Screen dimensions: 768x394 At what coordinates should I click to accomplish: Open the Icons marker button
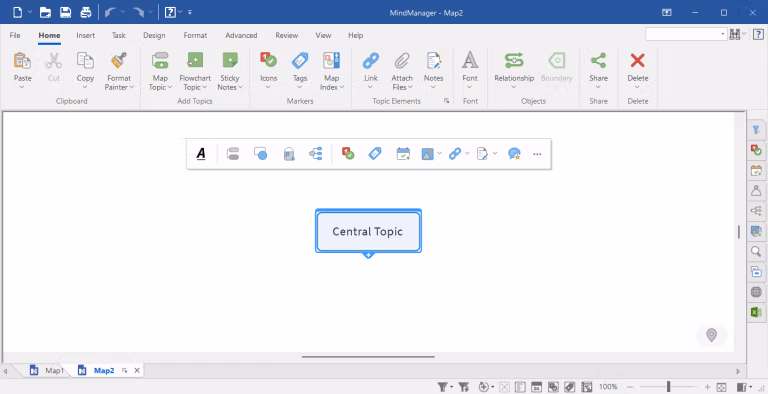(268, 60)
